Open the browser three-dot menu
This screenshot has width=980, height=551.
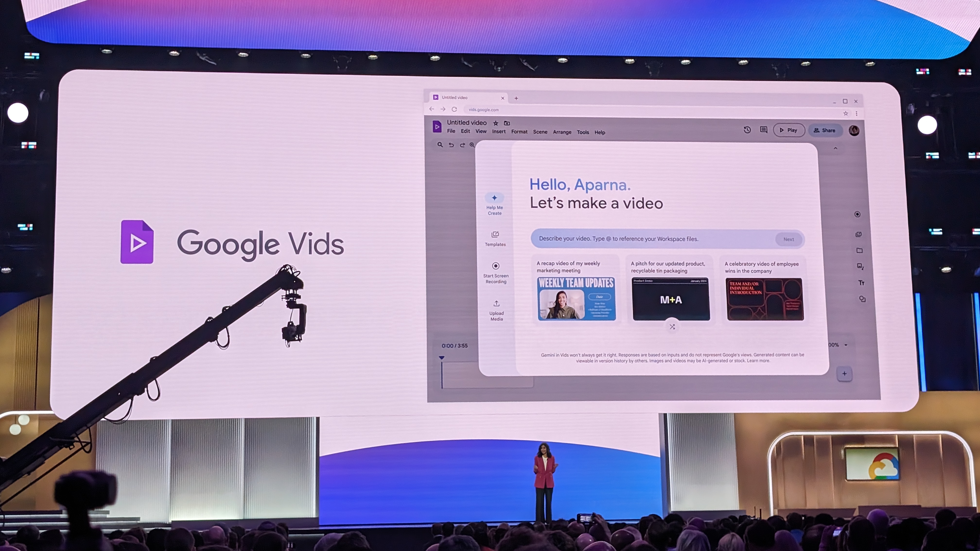click(x=856, y=113)
